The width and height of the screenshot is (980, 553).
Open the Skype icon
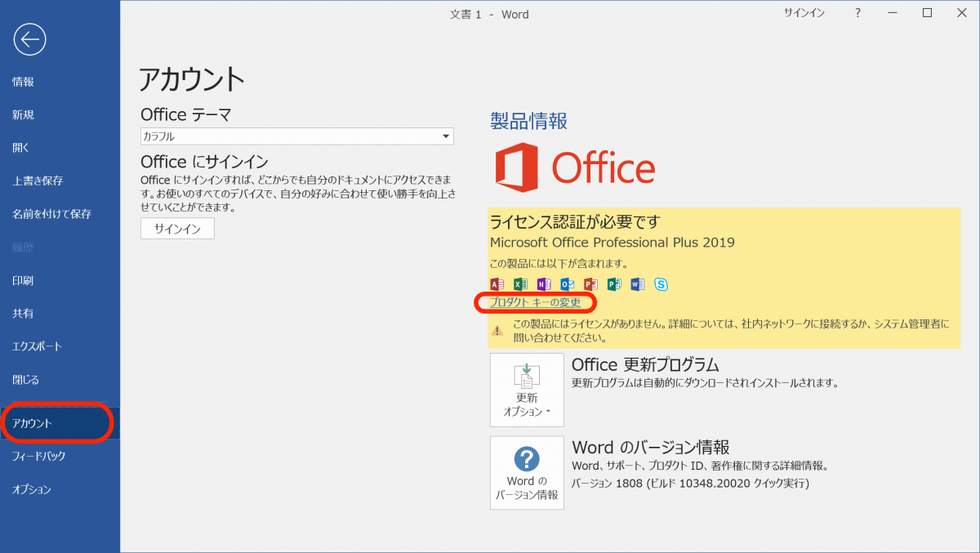[x=661, y=284]
